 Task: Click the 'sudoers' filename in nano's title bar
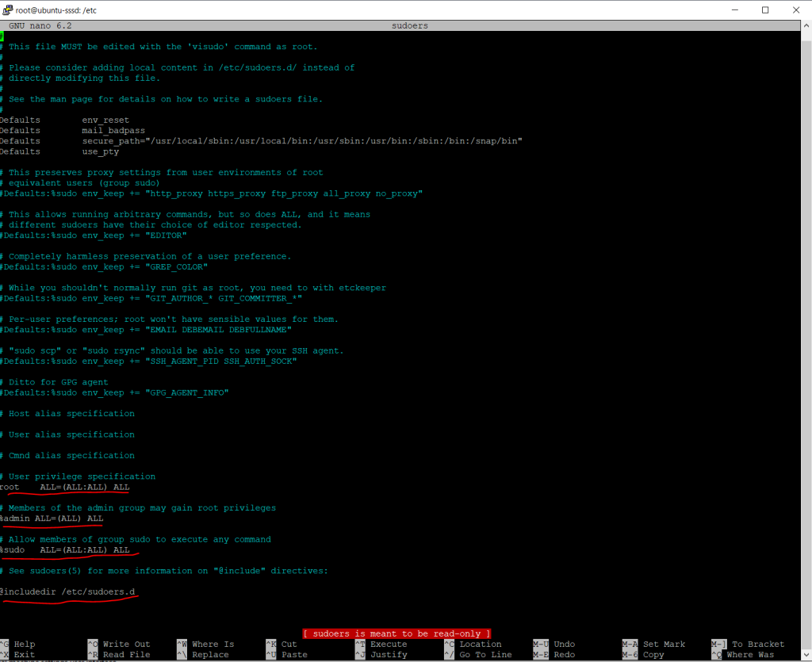[x=410, y=25]
